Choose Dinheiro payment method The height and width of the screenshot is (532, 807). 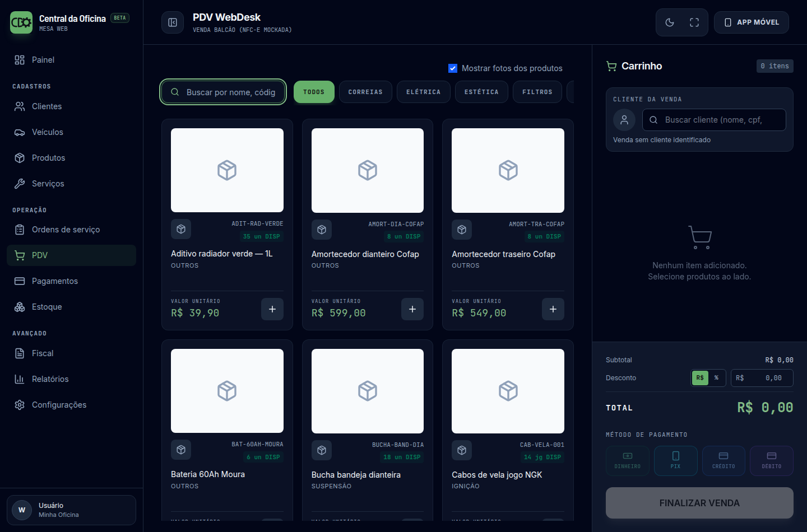(628, 461)
